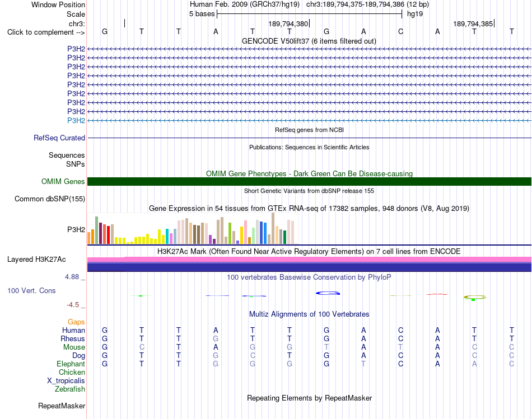
Task: Select the Mouse alignment row label
Action: (74, 347)
